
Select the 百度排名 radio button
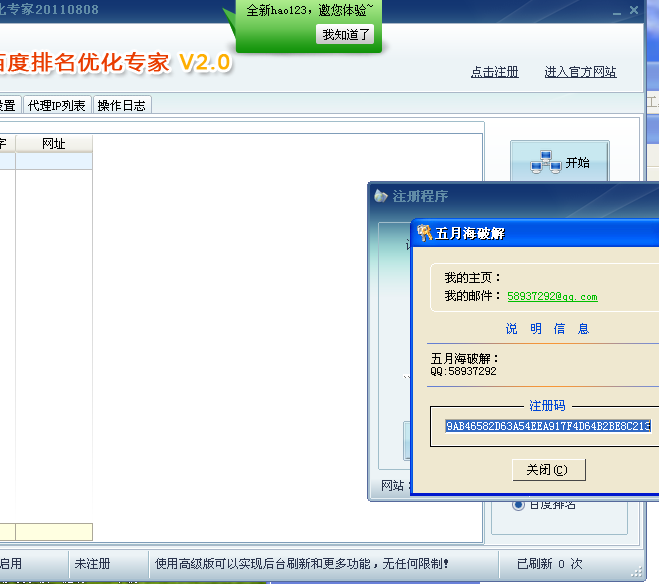pyautogui.click(x=518, y=505)
